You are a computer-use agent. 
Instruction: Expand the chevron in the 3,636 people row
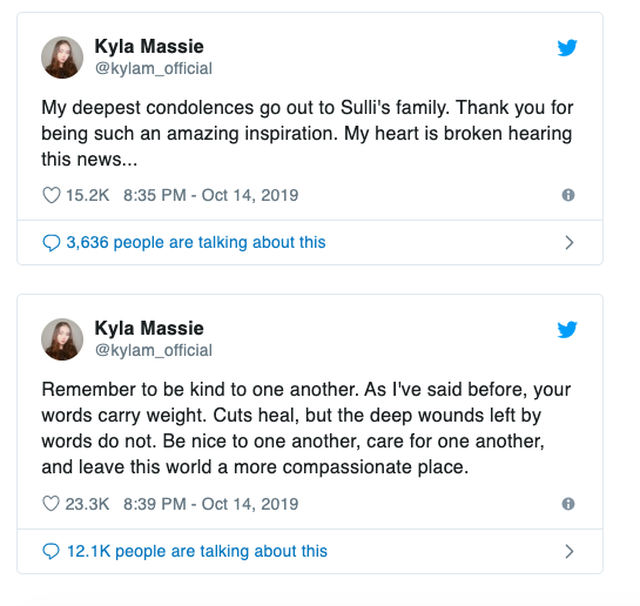point(569,242)
